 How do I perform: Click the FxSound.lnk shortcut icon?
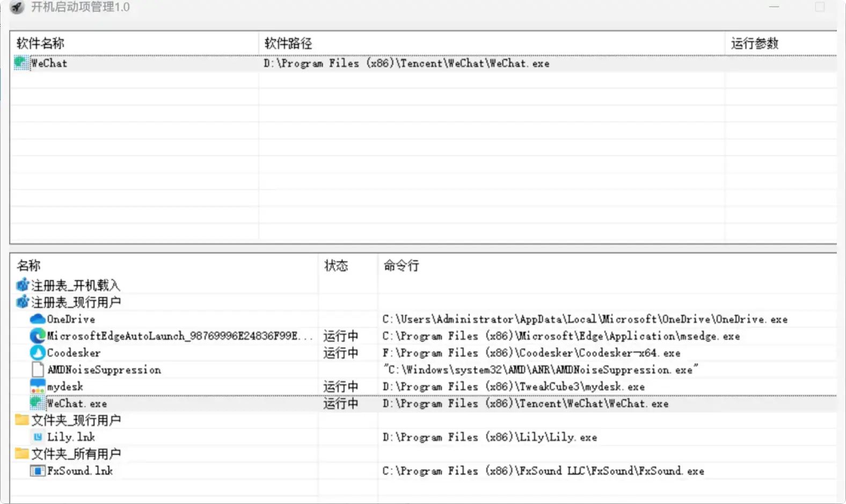[x=37, y=471]
